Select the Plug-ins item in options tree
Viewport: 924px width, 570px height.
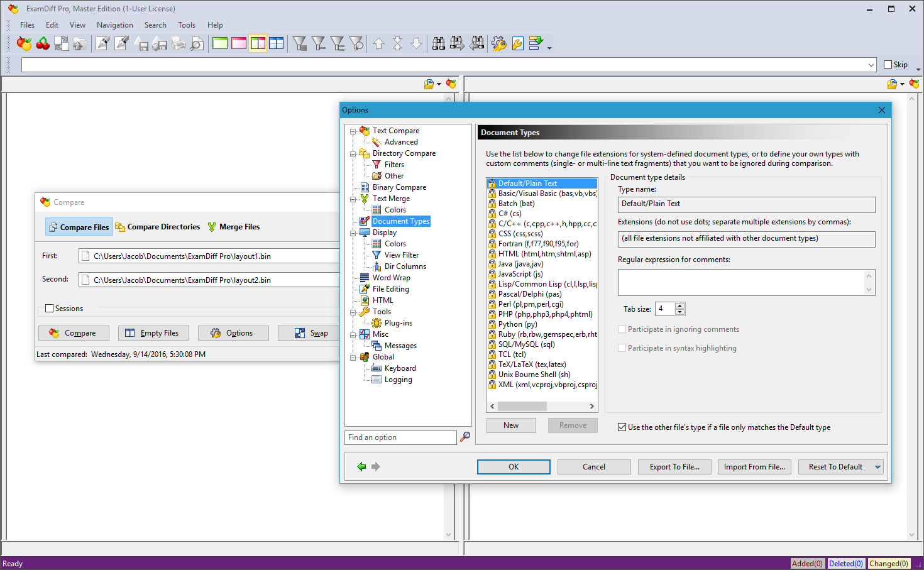pos(399,323)
